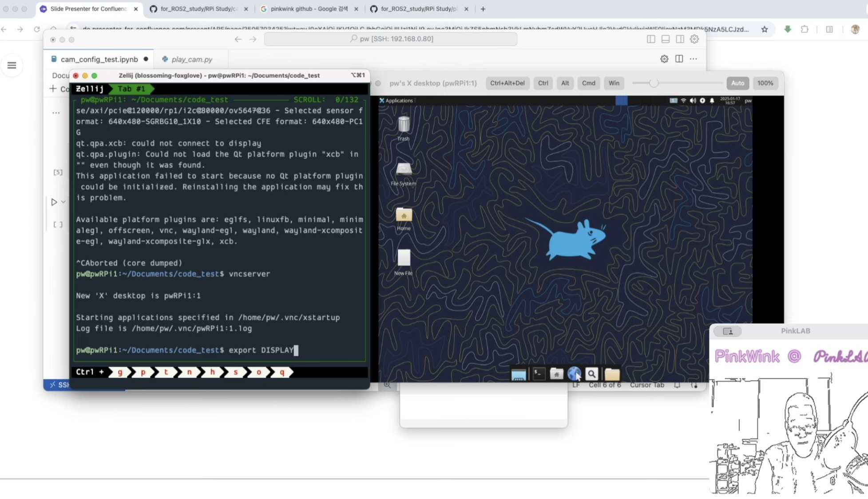Bookmark page with the star icon
This screenshot has height=499, width=868.
click(x=764, y=29)
